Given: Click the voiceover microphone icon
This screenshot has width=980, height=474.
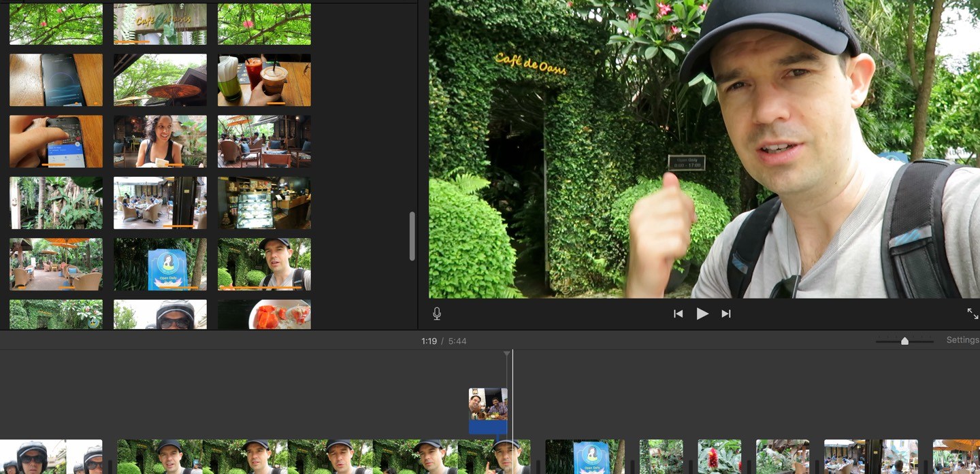Looking at the screenshot, I should coord(437,314).
